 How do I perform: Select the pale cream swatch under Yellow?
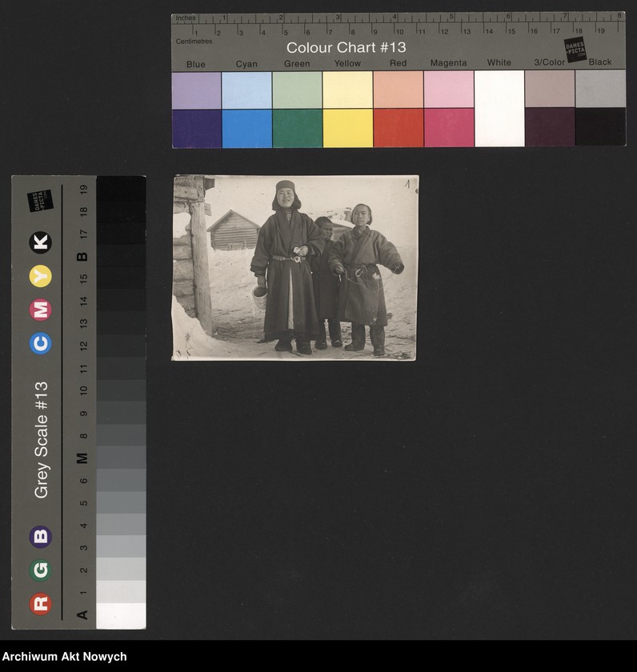pyautogui.click(x=347, y=90)
